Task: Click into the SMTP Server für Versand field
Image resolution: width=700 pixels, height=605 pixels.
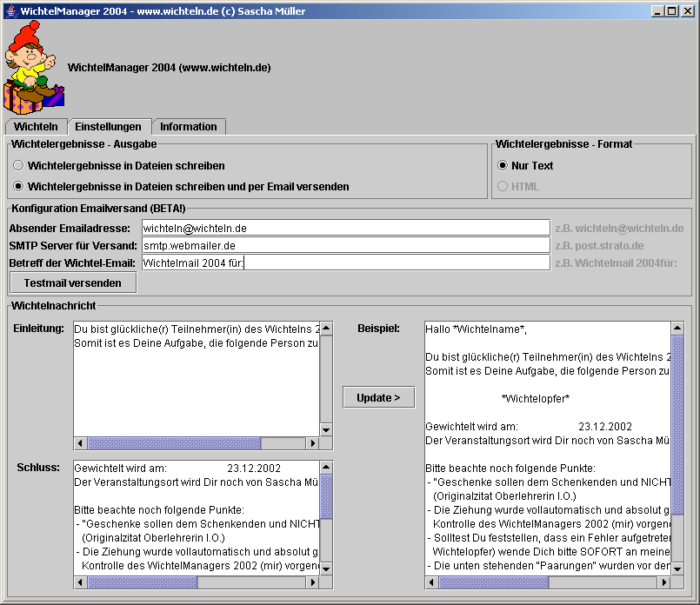Action: tap(346, 245)
